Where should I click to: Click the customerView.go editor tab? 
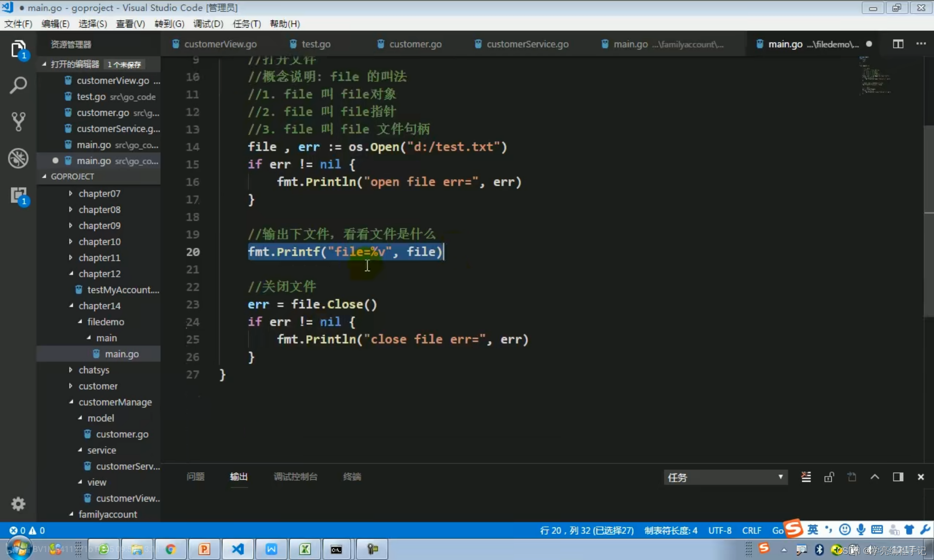(221, 44)
